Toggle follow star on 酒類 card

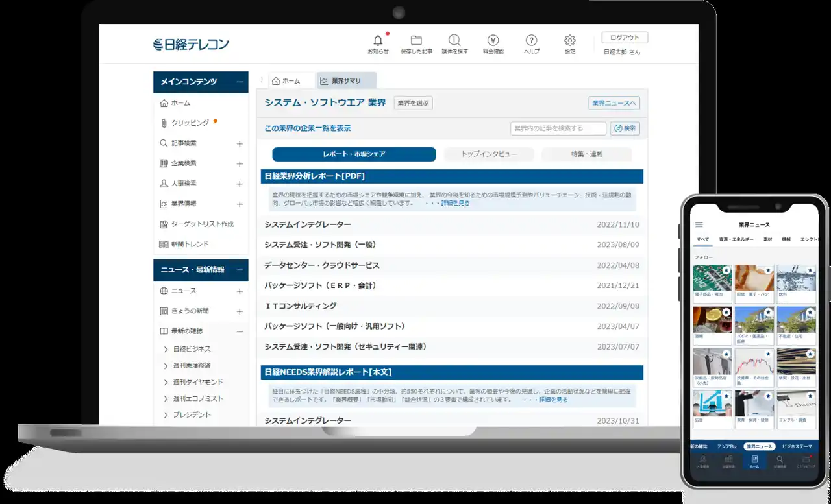726,311
